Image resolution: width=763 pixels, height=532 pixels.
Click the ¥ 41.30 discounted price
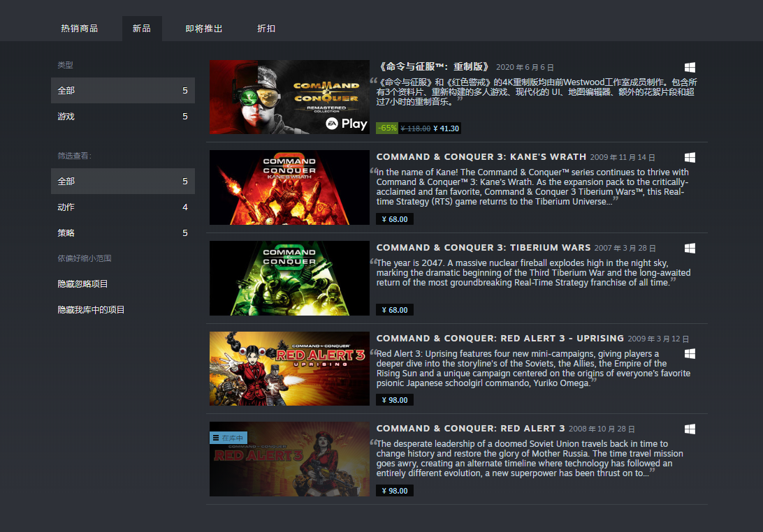click(x=446, y=129)
